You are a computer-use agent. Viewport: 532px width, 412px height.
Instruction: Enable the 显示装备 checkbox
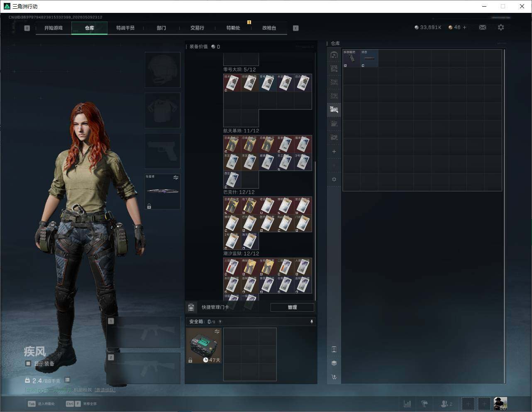[x=28, y=363]
